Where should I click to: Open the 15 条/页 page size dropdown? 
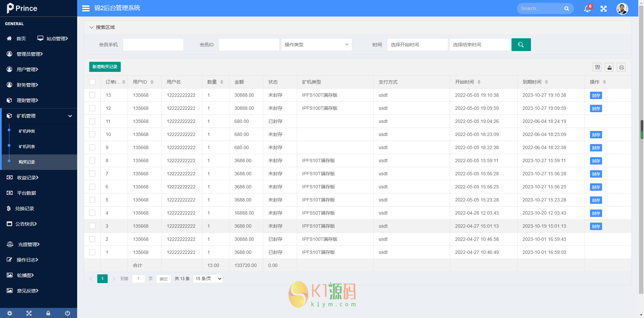click(x=208, y=279)
